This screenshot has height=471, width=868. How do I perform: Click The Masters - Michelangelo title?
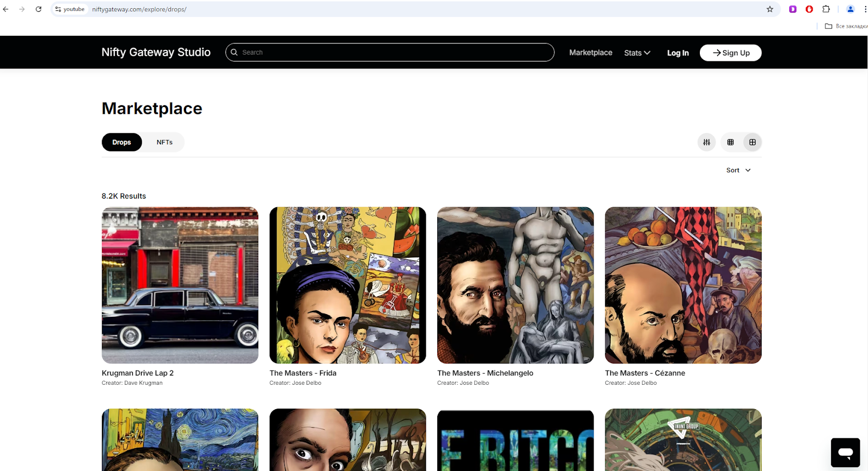point(485,373)
